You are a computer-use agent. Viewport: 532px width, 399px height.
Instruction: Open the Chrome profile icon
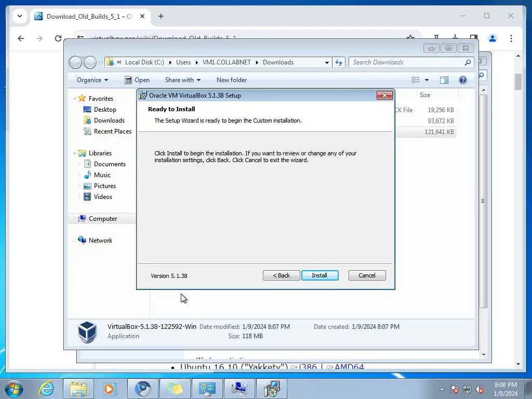pyautogui.click(x=493, y=38)
